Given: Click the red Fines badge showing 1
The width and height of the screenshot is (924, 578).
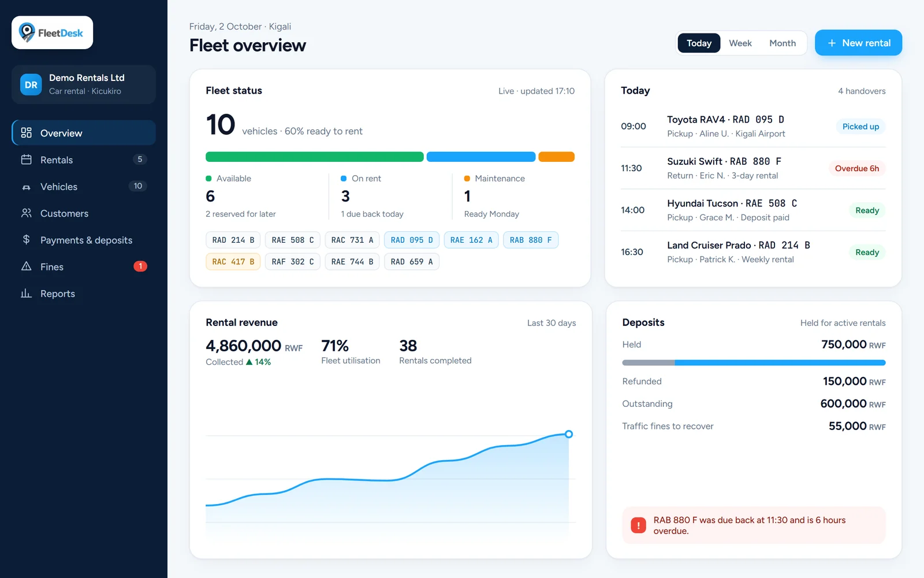Looking at the screenshot, I should point(140,266).
